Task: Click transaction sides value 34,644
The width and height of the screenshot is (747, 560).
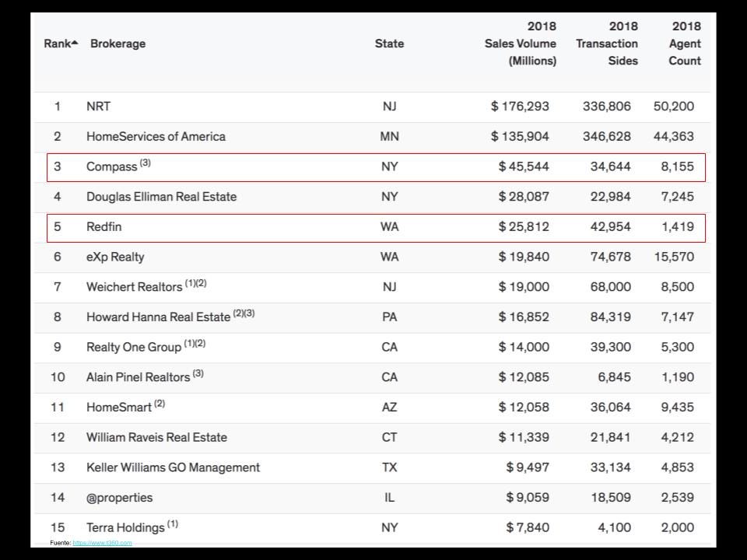Action: coord(610,166)
